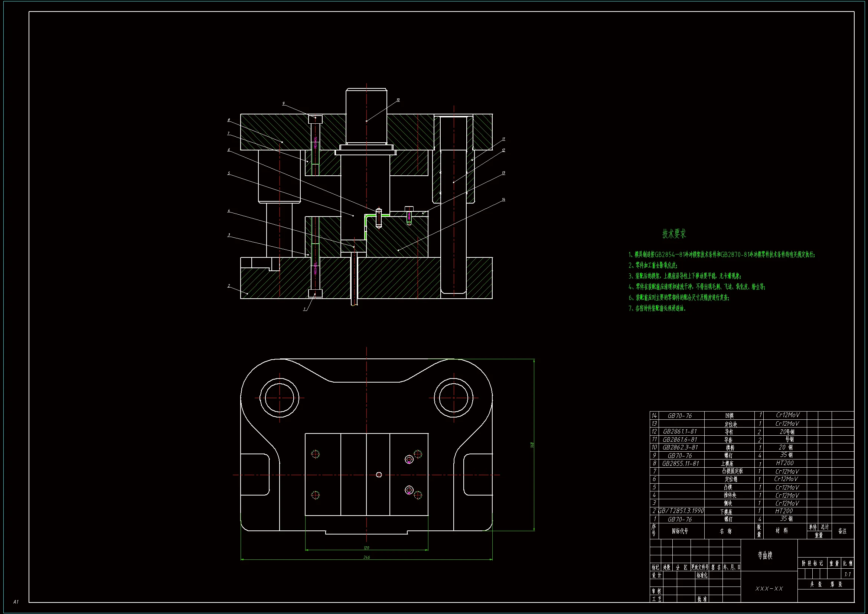The height and width of the screenshot is (614, 868).
Task: Select the 弯曲模 title block cell
Action: tap(765, 555)
